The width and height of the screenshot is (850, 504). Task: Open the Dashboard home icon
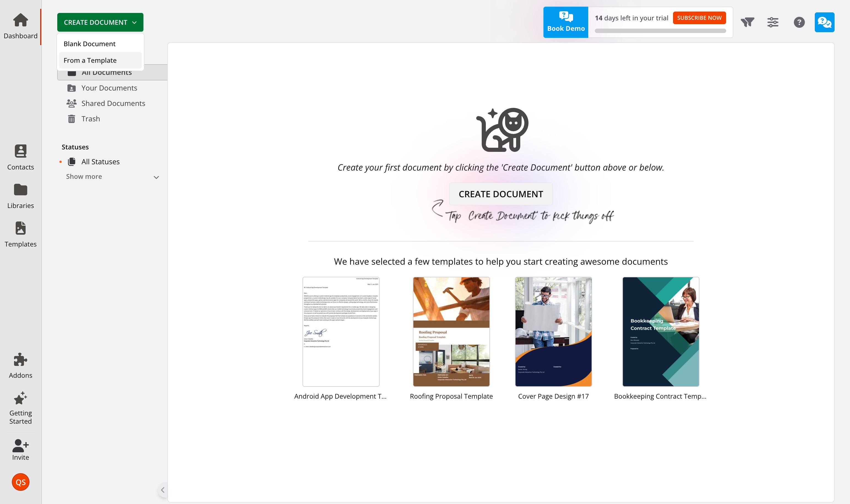click(x=20, y=20)
